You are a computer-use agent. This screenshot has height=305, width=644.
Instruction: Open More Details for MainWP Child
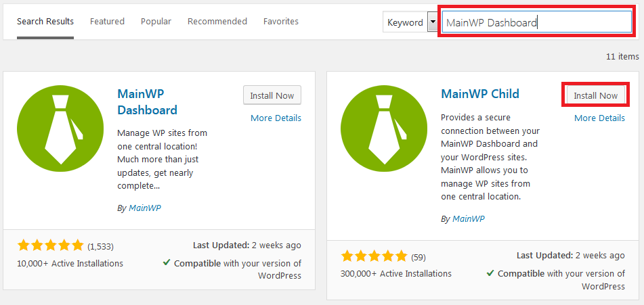click(x=599, y=118)
